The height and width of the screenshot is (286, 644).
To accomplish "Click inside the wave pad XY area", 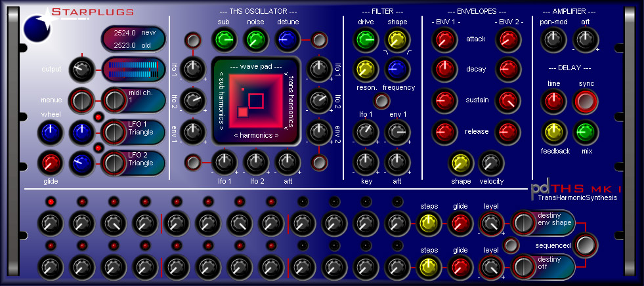I will point(255,100).
